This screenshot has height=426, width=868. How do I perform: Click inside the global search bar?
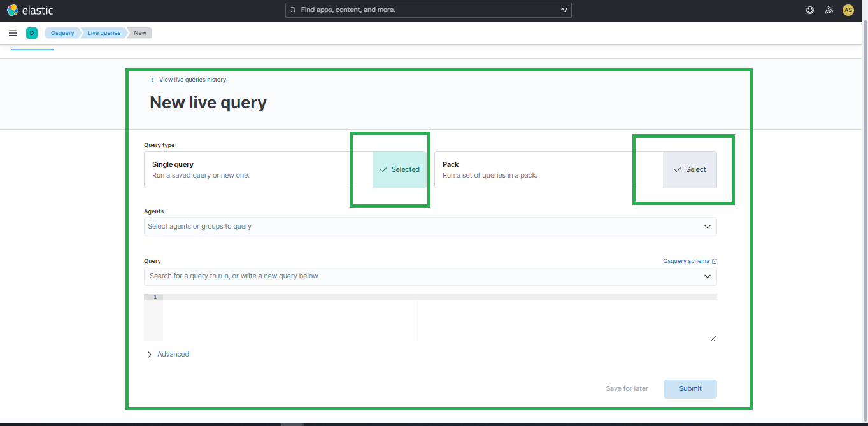[x=428, y=10]
